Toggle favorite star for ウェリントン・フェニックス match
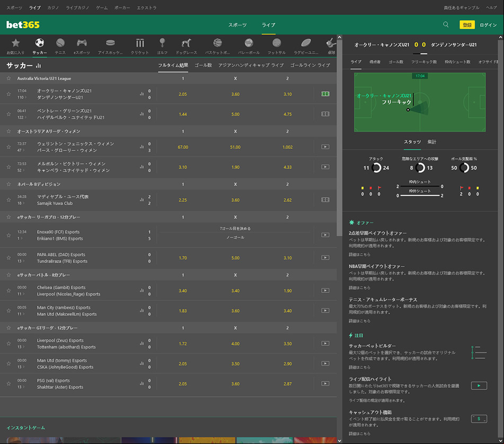 point(8,147)
